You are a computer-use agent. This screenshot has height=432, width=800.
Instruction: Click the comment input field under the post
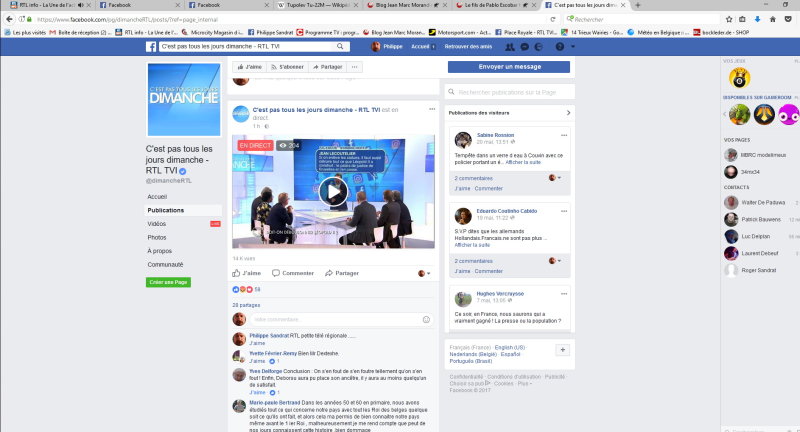(341, 319)
